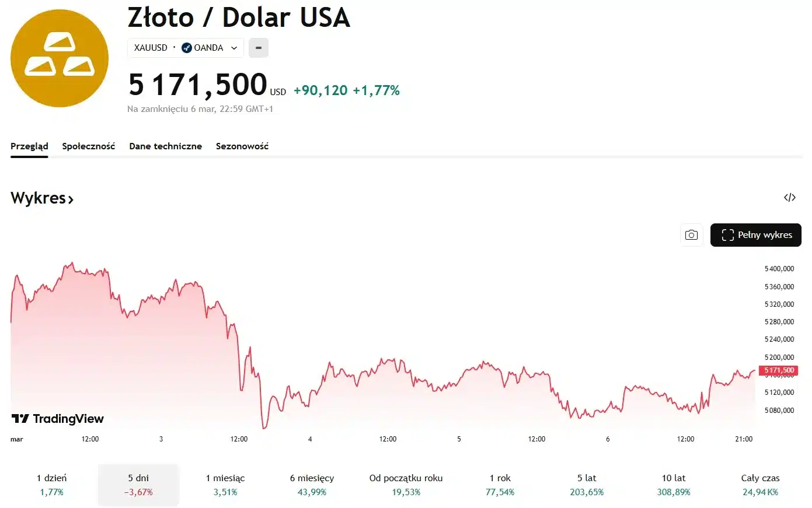This screenshot has width=812, height=508.
Task: Go to the Przegląd tab
Action: pos(29,146)
